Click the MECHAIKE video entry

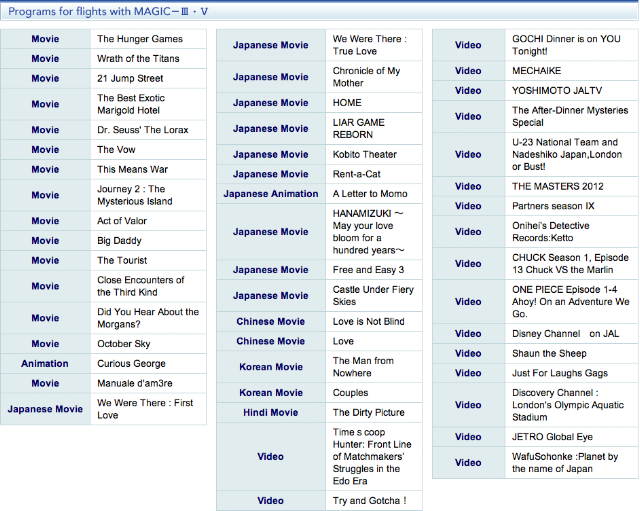[536, 71]
